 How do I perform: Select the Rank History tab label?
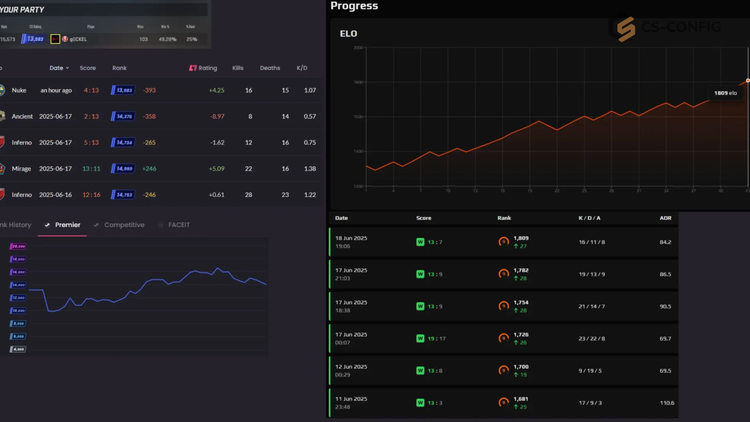[x=15, y=225]
